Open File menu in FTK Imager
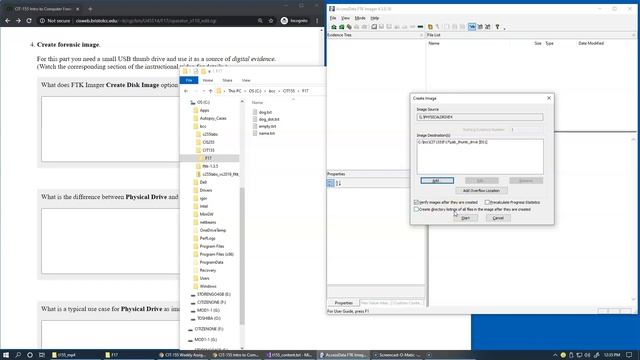Screen dimensions: 640x360 333,18
